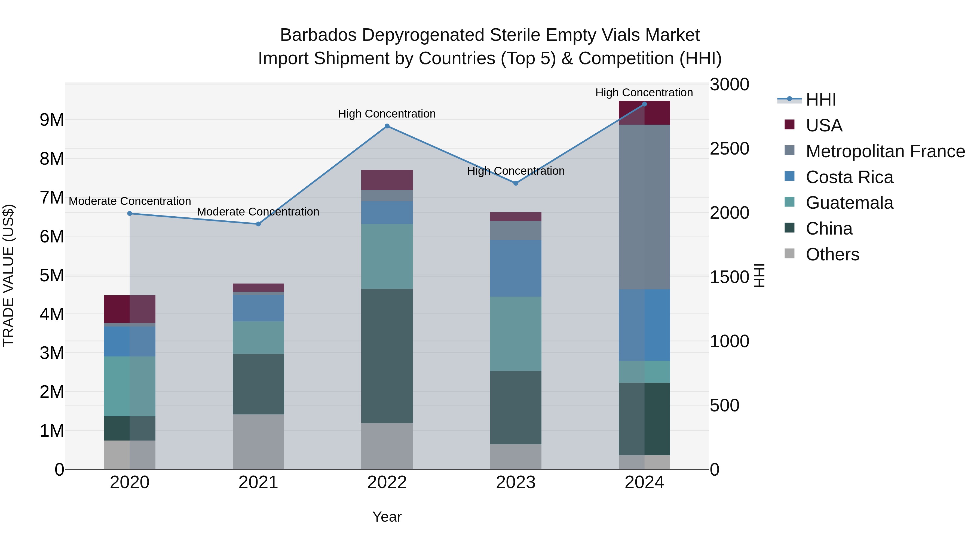
Task: Click the 9M y-axis tick label
Action: (52, 120)
